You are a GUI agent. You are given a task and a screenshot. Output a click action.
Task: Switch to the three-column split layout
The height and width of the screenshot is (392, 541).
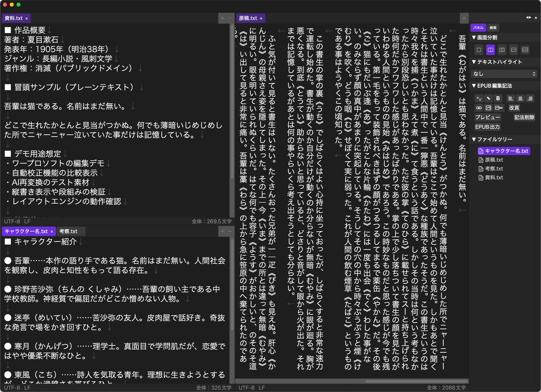tap(502, 50)
